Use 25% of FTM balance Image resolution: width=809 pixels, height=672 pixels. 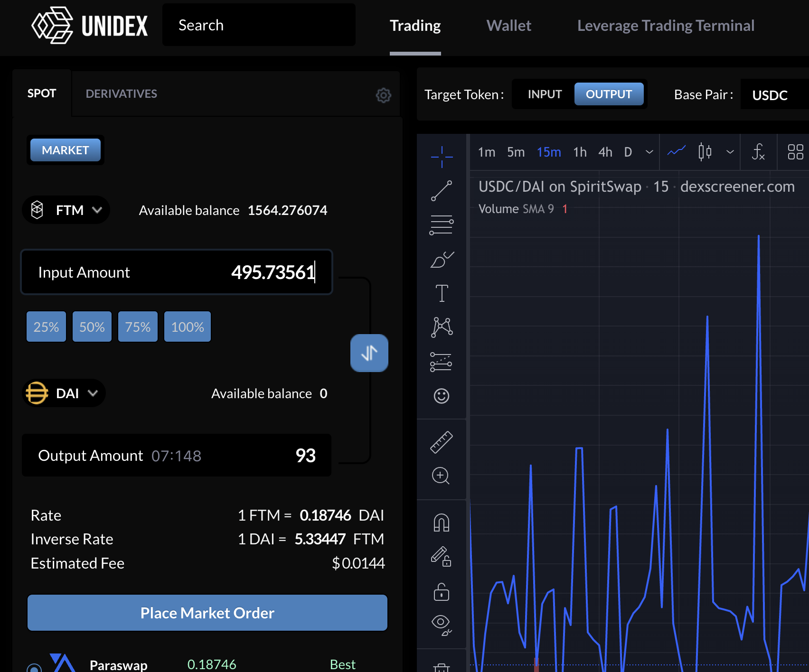[x=46, y=327]
